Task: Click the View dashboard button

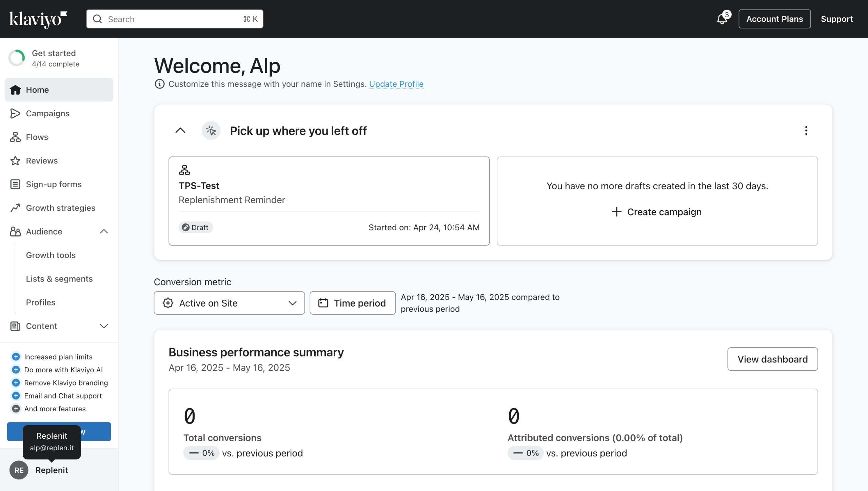Action: pyautogui.click(x=772, y=359)
